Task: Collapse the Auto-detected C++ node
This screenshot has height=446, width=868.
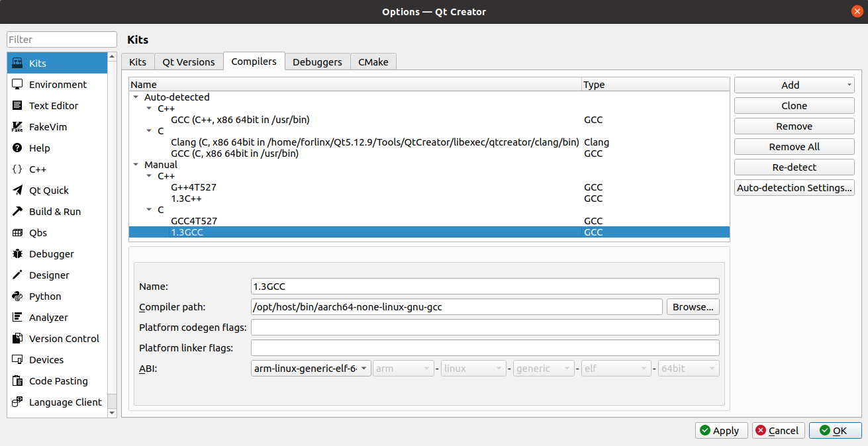Action: point(150,109)
